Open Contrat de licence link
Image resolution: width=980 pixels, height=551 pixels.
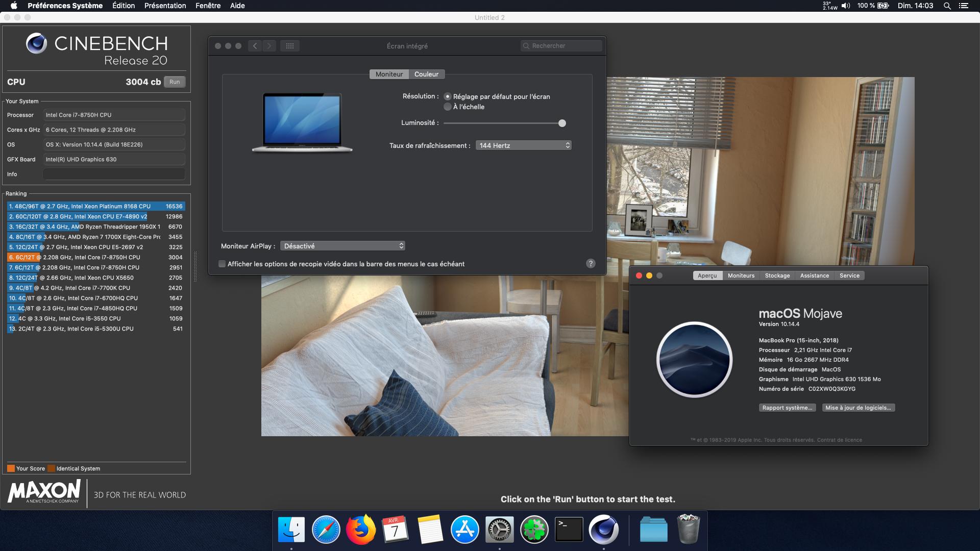click(x=840, y=440)
